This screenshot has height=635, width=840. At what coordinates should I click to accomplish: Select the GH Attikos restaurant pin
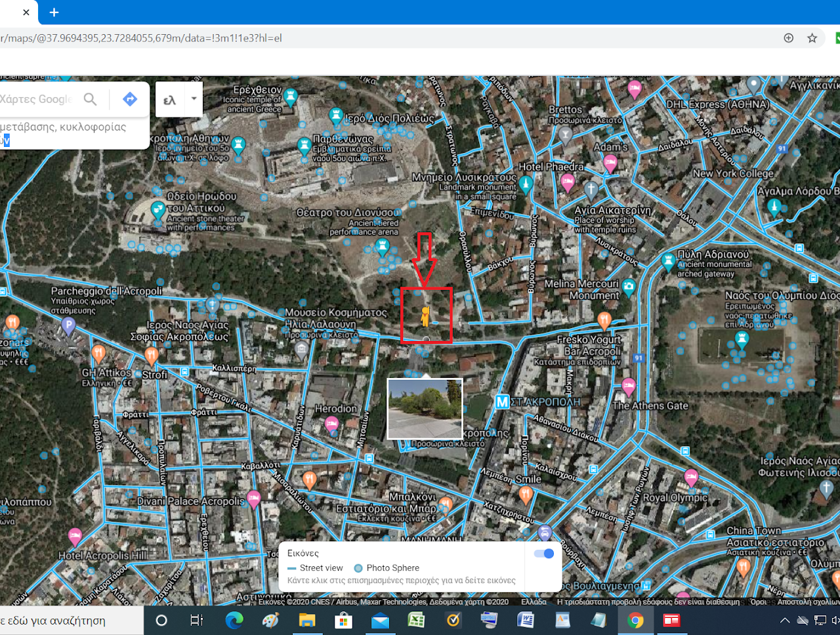[98, 354]
